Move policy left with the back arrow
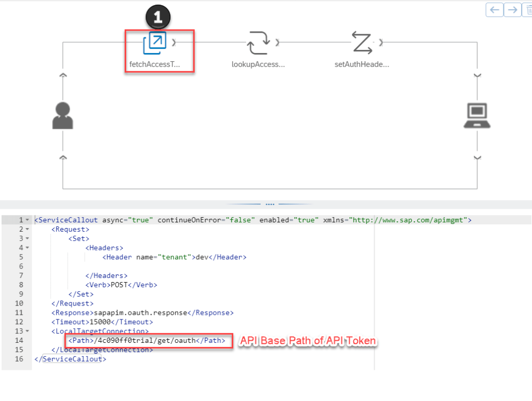 495,9
